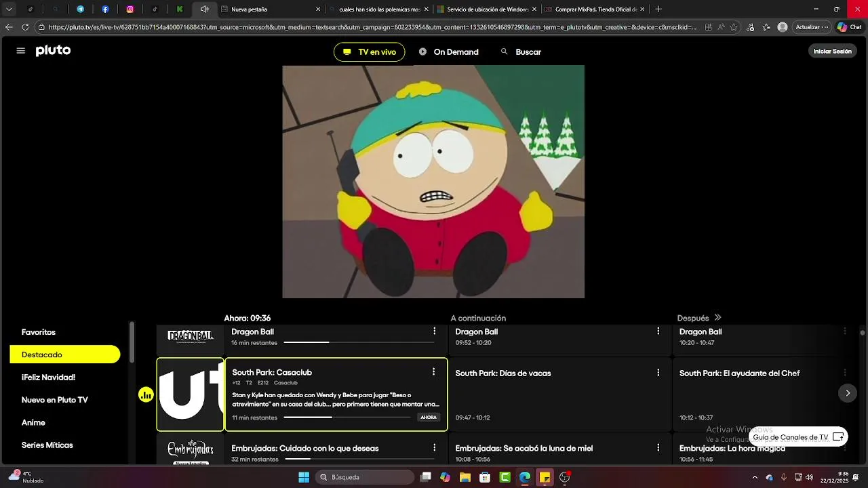Open Copilot Chat button
The height and width of the screenshot is (488, 868).
coord(849,27)
